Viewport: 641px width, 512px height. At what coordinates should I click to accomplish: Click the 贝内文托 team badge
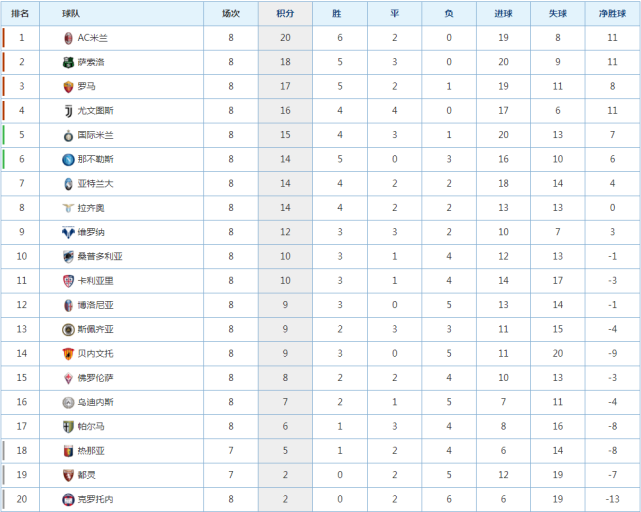pos(68,353)
